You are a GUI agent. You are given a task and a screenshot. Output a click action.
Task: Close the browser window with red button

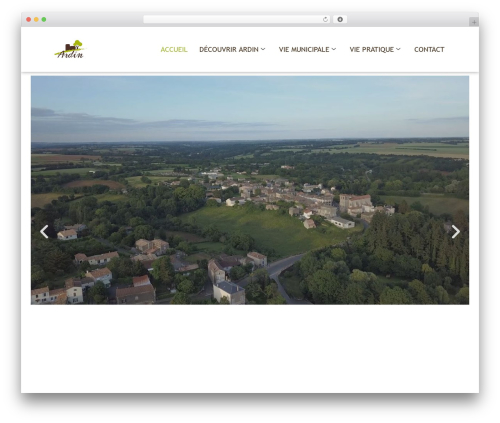[x=29, y=20]
